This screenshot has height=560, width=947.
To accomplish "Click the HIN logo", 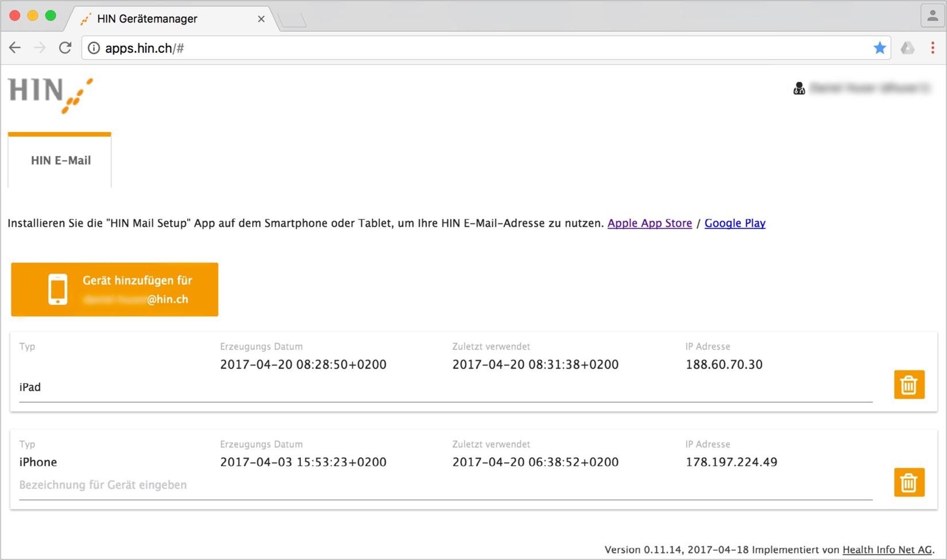I will pyautogui.click(x=51, y=95).
